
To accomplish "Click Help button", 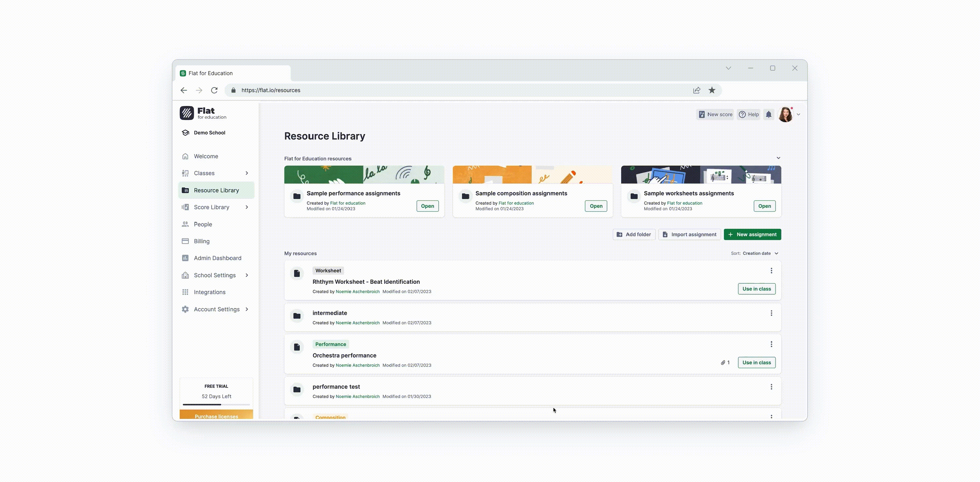I will tap(749, 114).
